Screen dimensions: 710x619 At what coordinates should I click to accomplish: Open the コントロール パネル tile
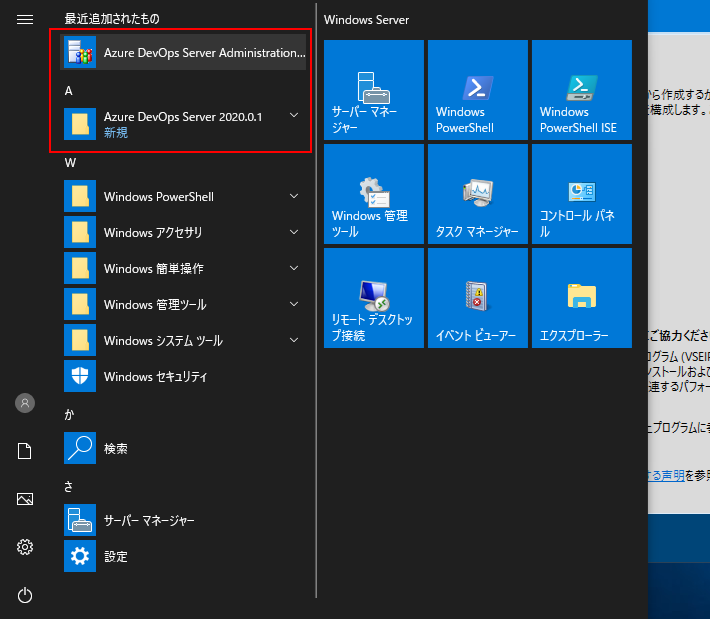(582, 194)
